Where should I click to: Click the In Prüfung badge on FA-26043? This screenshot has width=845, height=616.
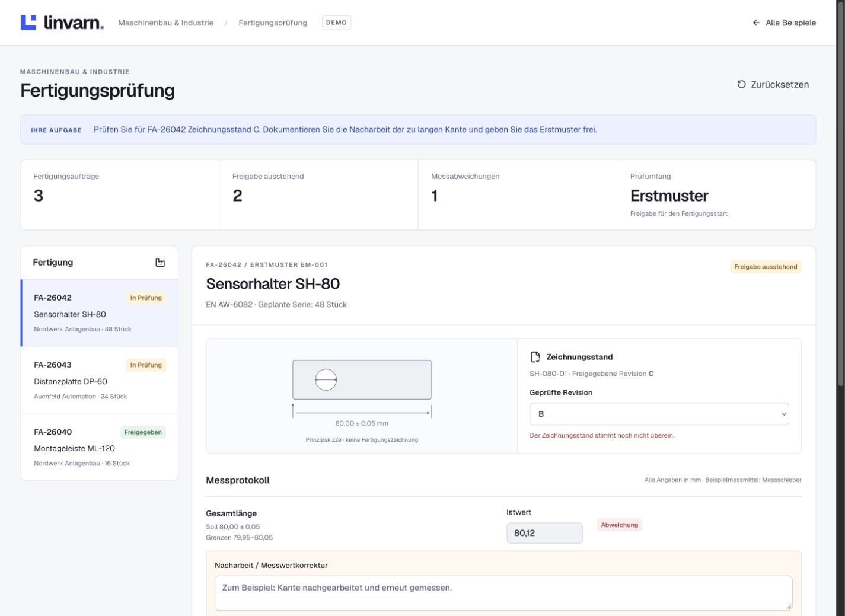pos(146,365)
